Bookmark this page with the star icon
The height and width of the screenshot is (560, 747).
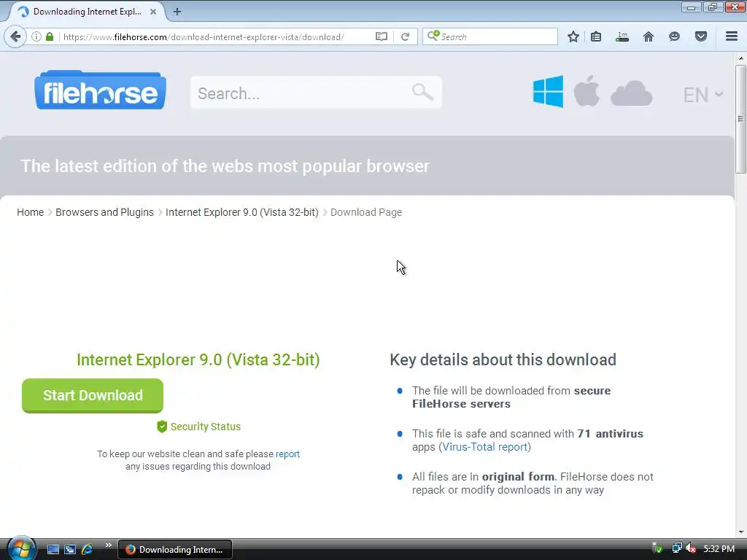[573, 36]
